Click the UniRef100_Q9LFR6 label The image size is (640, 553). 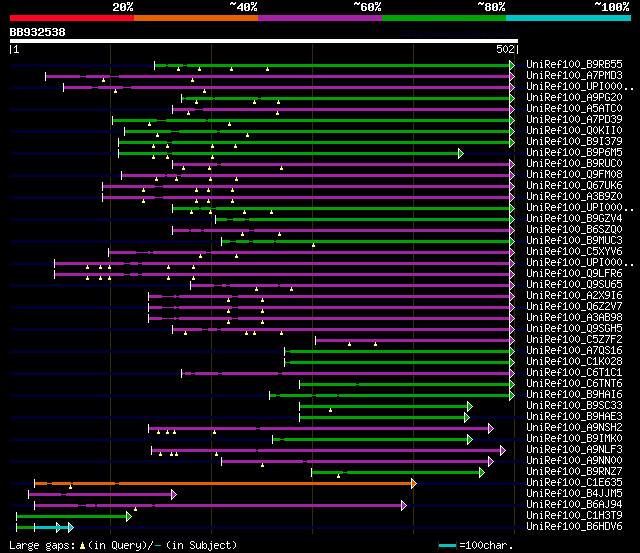[x=574, y=273]
